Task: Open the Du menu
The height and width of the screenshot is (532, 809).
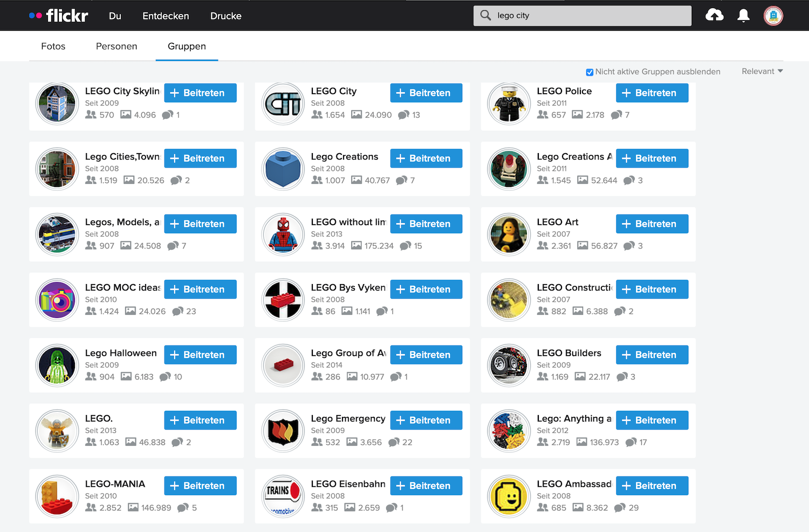Action: tap(115, 16)
